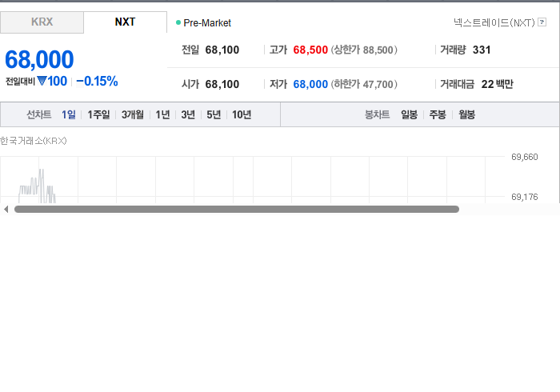The height and width of the screenshot is (392, 560).
Task: Show the 주봉 weekly candle chart
Action: [x=438, y=114]
